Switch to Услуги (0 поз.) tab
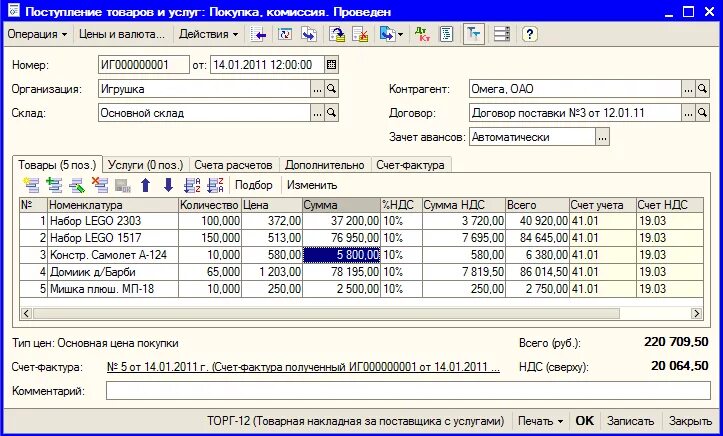The height and width of the screenshot is (436, 723). (x=146, y=165)
